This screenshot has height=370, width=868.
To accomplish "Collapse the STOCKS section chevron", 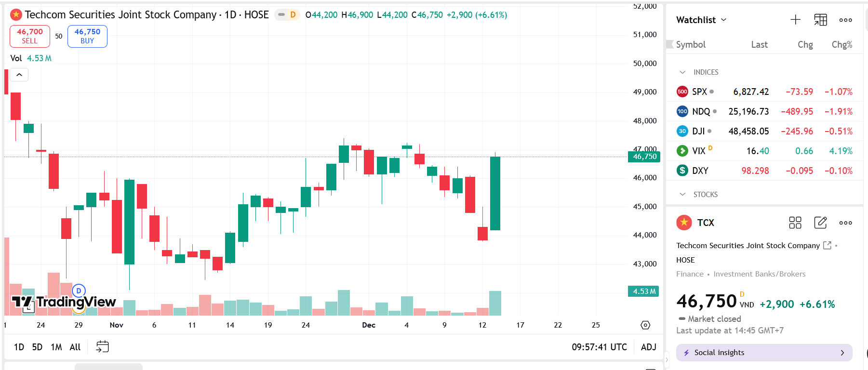I will (682, 194).
